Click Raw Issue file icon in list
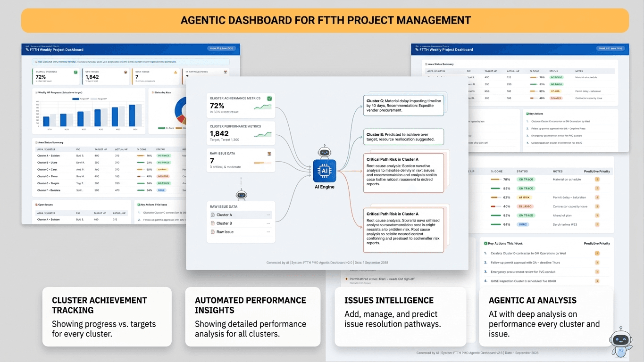 pos(213,232)
